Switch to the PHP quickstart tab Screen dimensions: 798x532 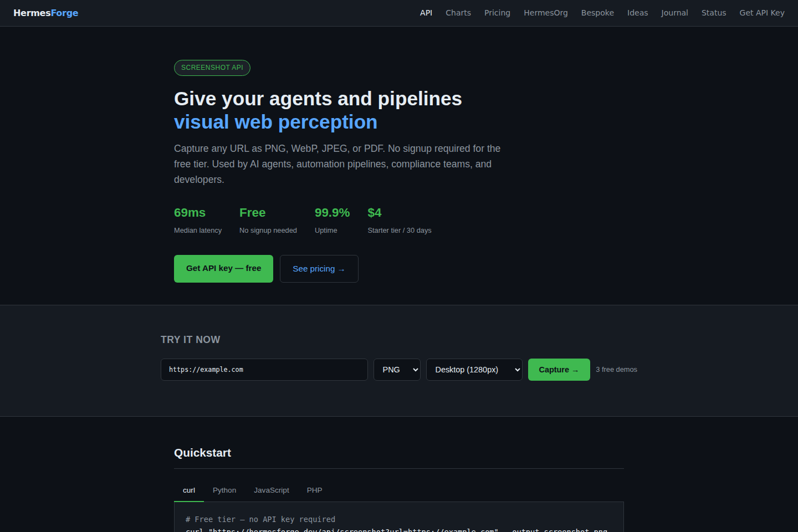314,490
